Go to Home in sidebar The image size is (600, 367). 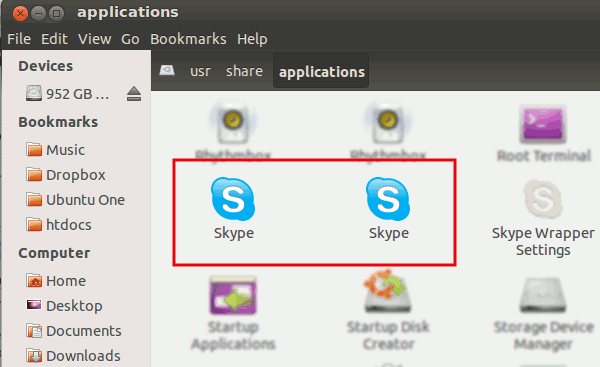(x=66, y=281)
